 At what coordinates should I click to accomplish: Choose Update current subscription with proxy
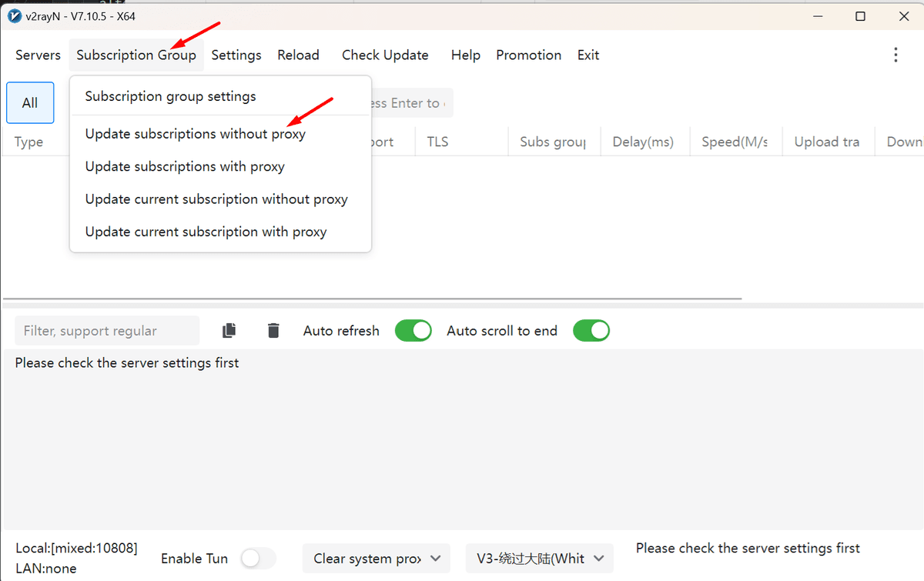[220, 232]
